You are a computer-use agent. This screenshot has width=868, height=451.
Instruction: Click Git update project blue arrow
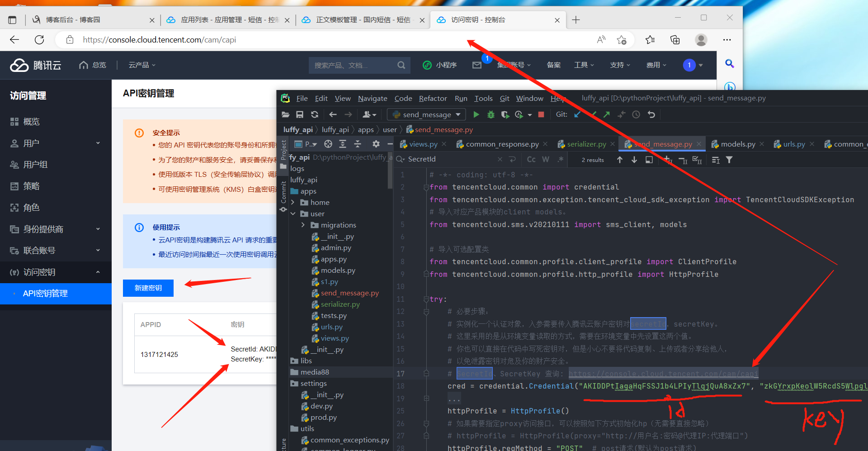[577, 114]
